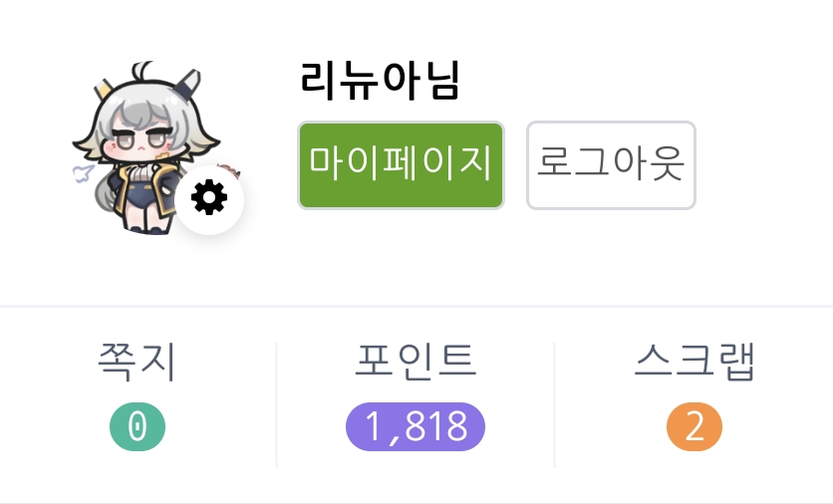The width and height of the screenshot is (833, 504).
Task: Log out using the 로그아웃 button
Action: tap(611, 165)
